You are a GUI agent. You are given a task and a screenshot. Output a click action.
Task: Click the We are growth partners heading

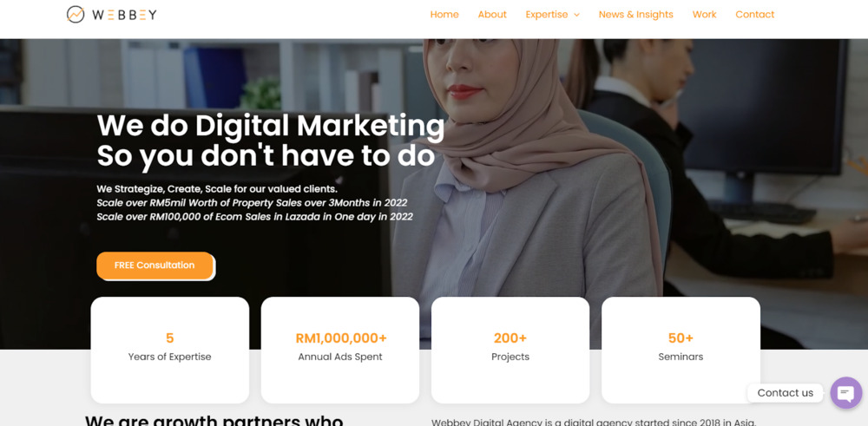(214, 421)
